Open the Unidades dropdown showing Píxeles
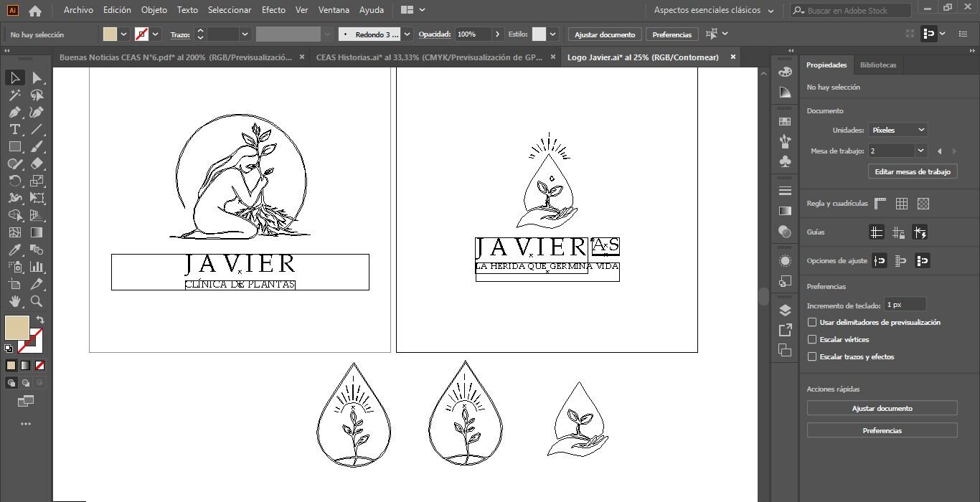This screenshot has height=502, width=980. coord(897,131)
